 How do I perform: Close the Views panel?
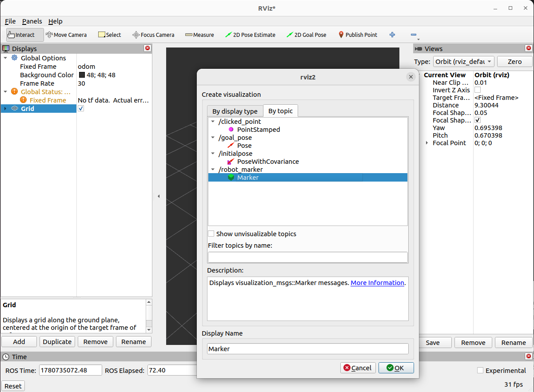[529, 48]
